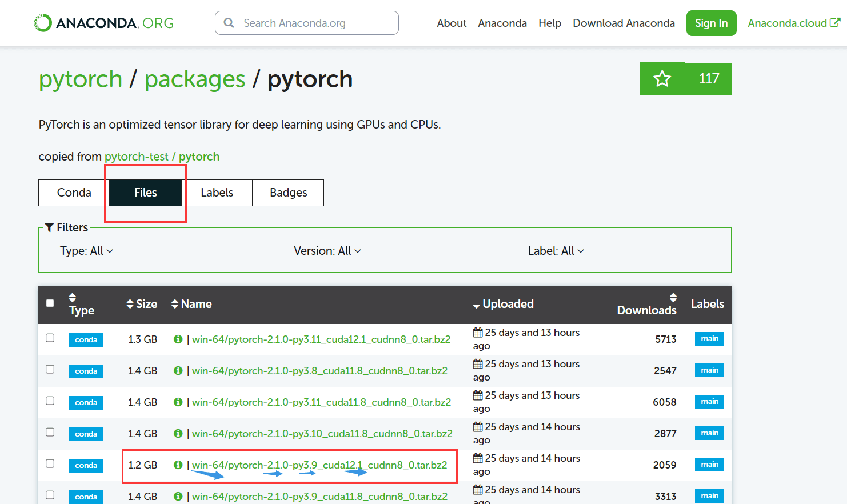Download win-64 py3.9_cuda11.8 tarball
847x504 pixels.
pyautogui.click(x=319, y=497)
